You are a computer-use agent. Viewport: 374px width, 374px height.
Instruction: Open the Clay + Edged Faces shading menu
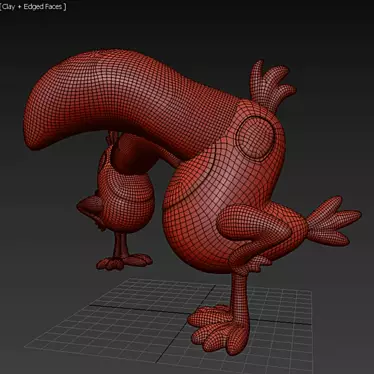pos(33,7)
